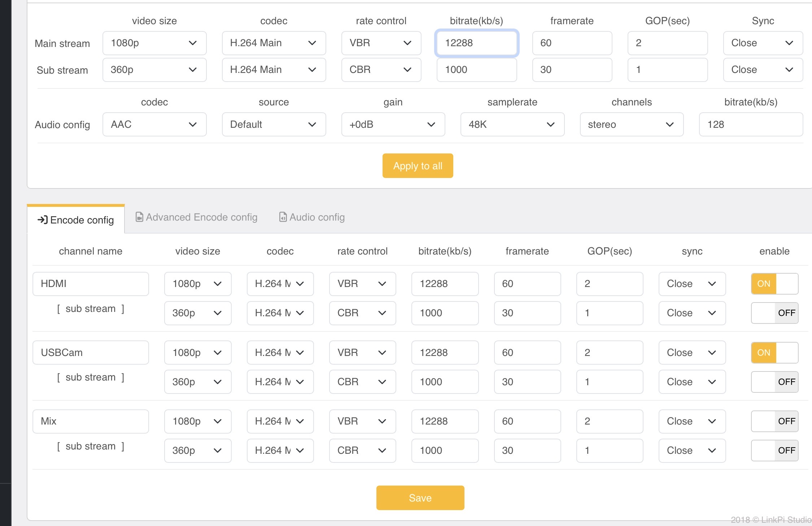812x526 pixels.
Task: Click the Audio config tab file icon
Action: 283,217
